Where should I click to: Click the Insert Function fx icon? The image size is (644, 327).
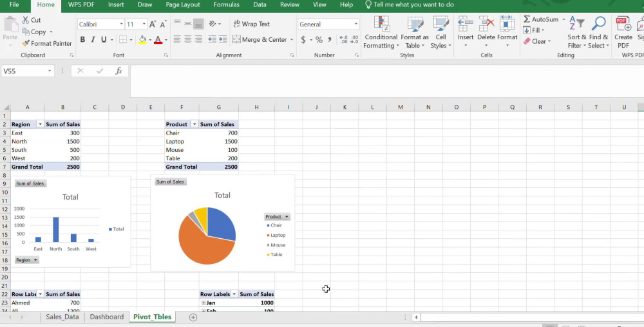coord(118,71)
